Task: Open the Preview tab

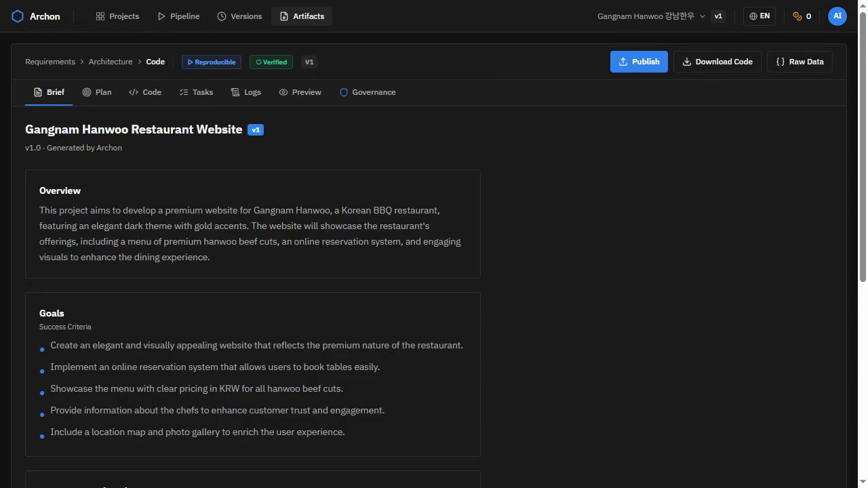Action: point(300,92)
